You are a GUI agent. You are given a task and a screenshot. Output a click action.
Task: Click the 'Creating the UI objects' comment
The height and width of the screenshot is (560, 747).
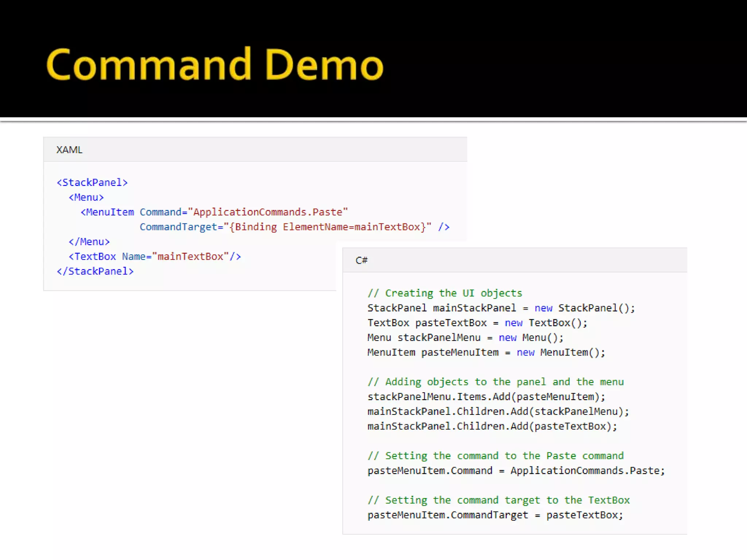(445, 293)
